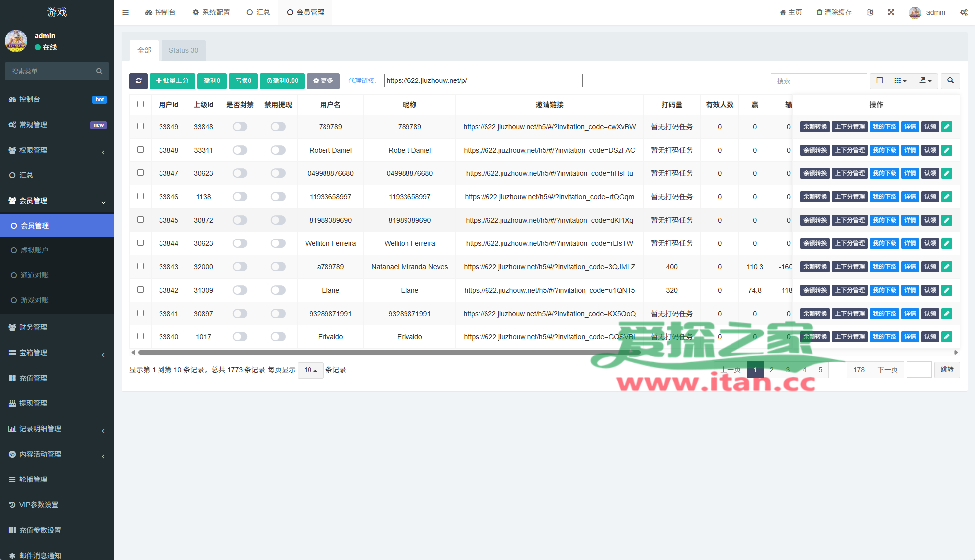Click the refresh table button
Viewport: 975px width, 560px height.
click(x=138, y=81)
